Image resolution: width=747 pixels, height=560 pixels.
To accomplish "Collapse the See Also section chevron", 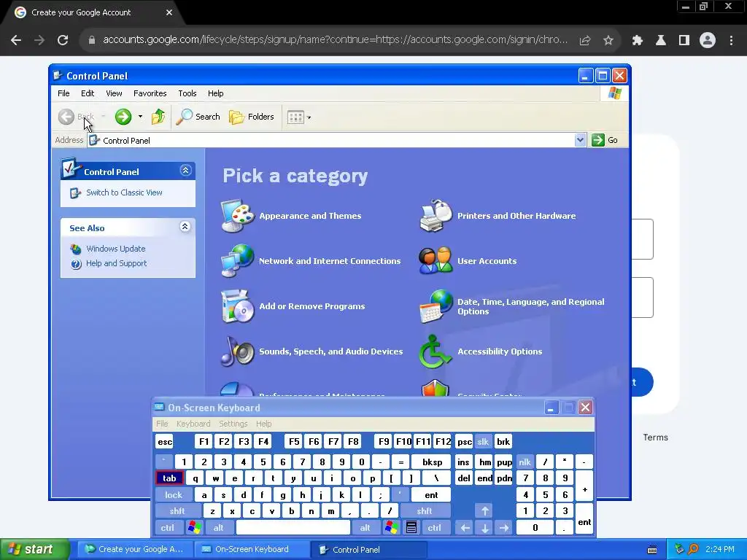I will pyautogui.click(x=185, y=227).
